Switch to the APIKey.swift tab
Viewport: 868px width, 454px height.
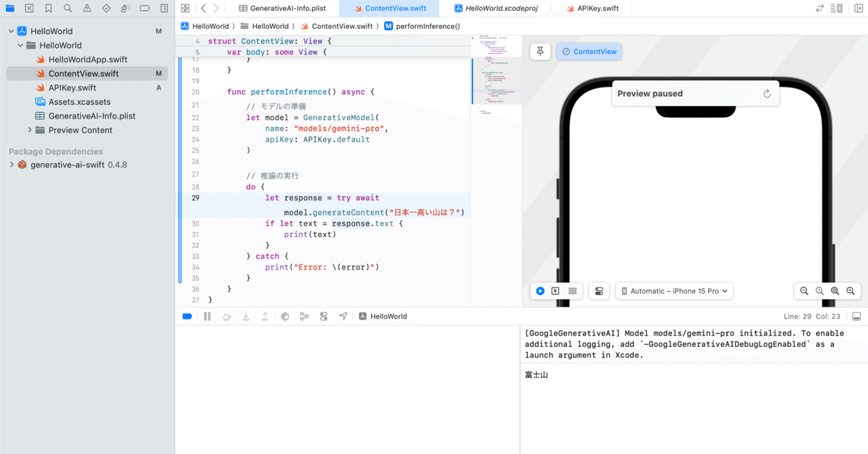pyautogui.click(x=594, y=9)
